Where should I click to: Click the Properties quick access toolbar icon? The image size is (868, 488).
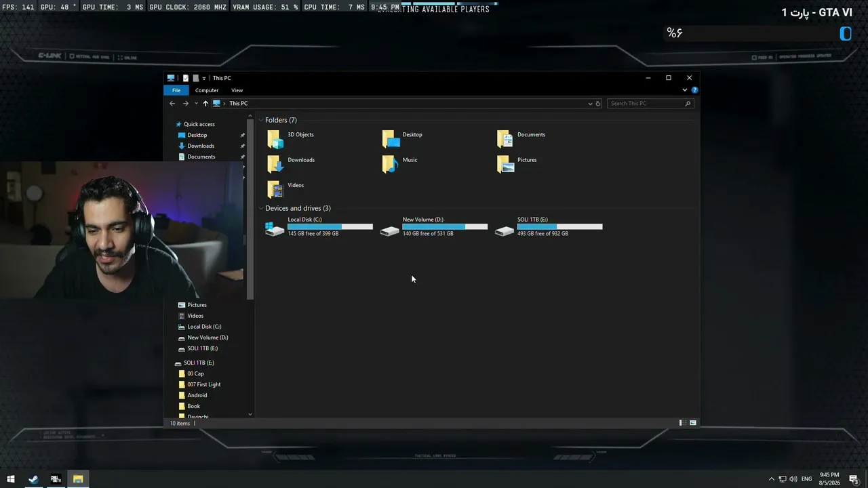tap(186, 78)
